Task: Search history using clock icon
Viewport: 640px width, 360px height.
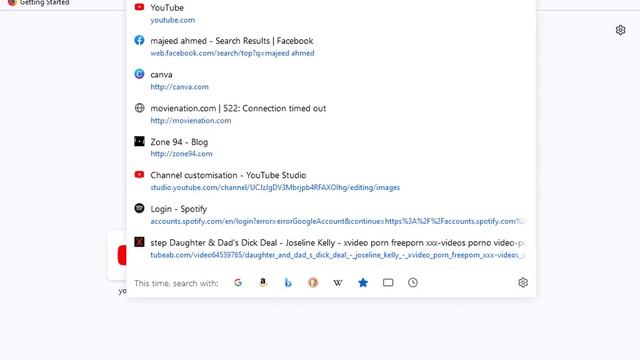Action: point(413,282)
